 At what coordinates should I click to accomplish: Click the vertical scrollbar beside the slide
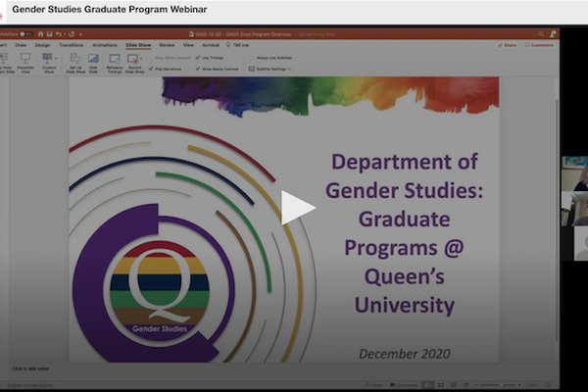click(557, 221)
